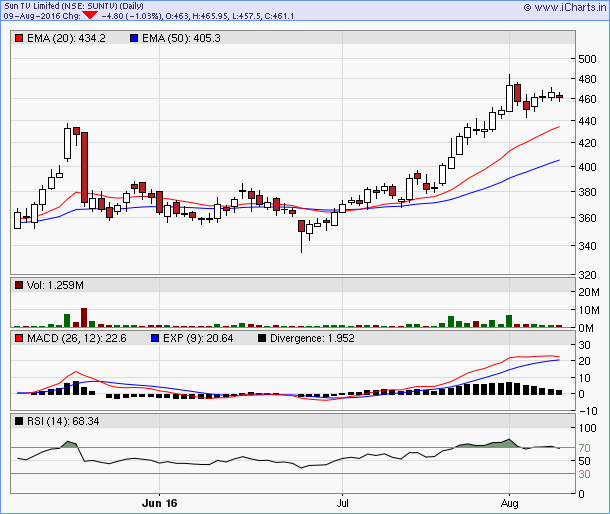This screenshot has height=514, width=610.
Task: Click the 460 price axis label
Action: [587, 99]
